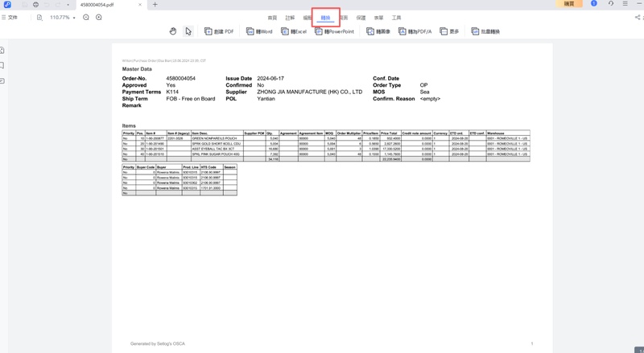Click the zoom out magnifier icon
The image size is (644, 353).
(86, 17)
